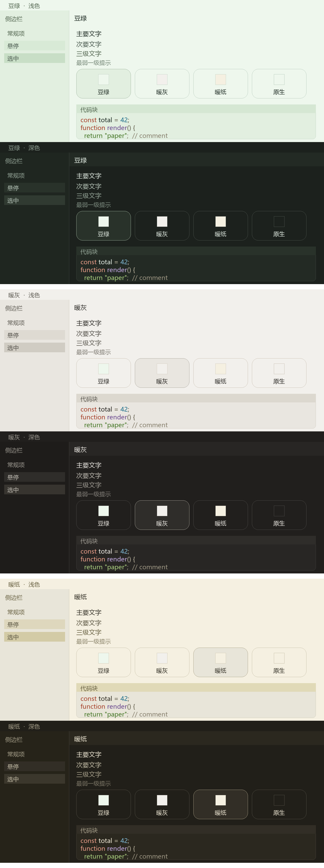Click 主要文字 text in 豆绿 浅色 panel
324x868 pixels.
click(89, 34)
